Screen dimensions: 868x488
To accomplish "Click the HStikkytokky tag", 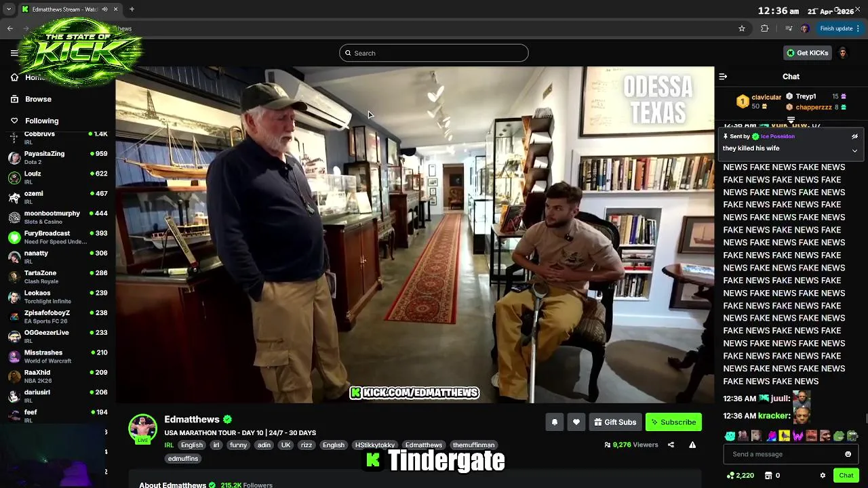I will [x=375, y=445].
